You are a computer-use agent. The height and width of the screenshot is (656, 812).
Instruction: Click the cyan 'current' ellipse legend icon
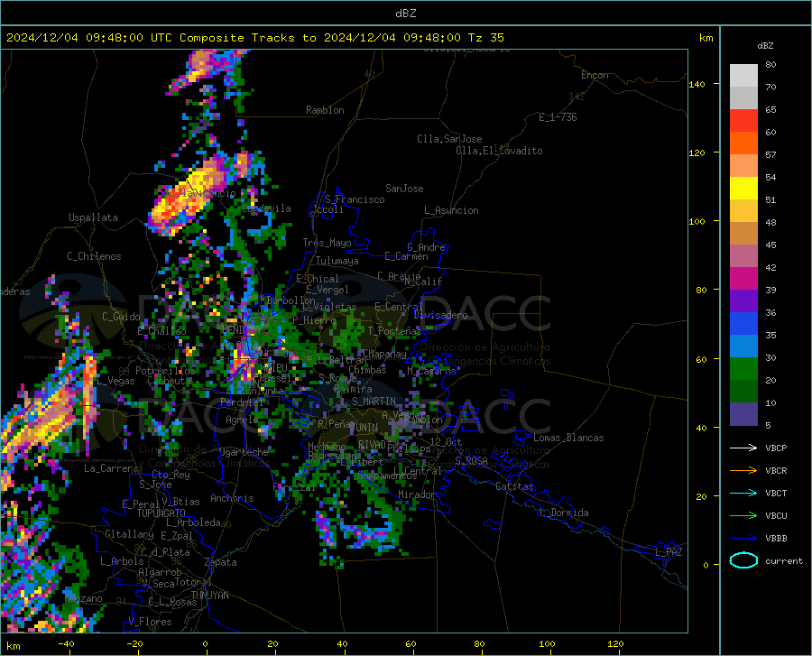(743, 560)
